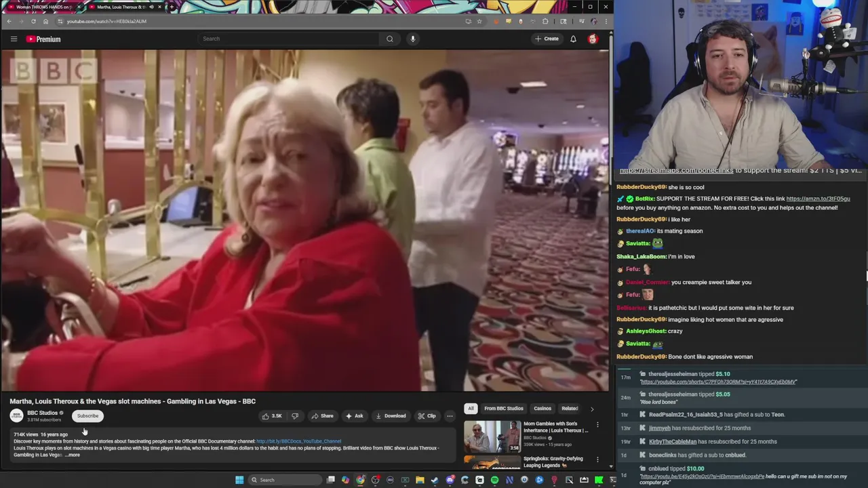
Task: Start voice search with microphone icon
Action: click(x=412, y=39)
